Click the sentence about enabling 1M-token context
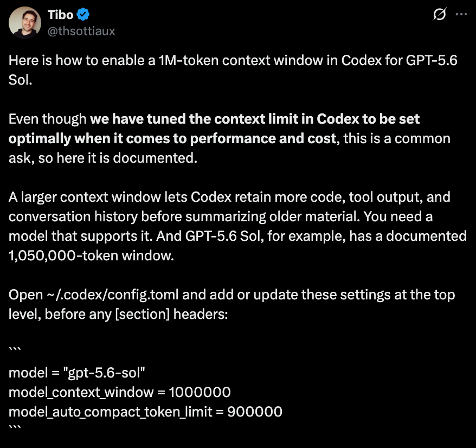This screenshot has height=448, width=476. [233, 70]
